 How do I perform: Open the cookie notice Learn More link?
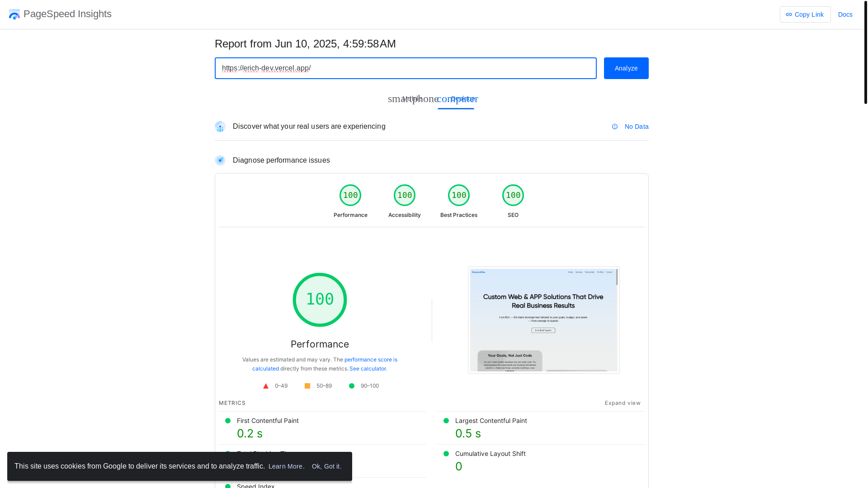point(287,466)
